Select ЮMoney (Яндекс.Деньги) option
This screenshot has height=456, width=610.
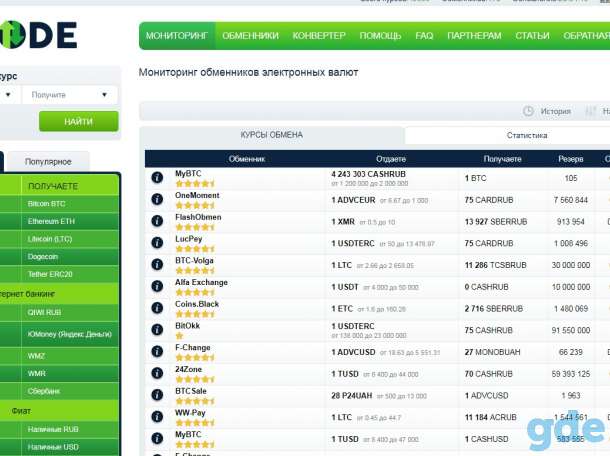pyautogui.click(x=70, y=334)
